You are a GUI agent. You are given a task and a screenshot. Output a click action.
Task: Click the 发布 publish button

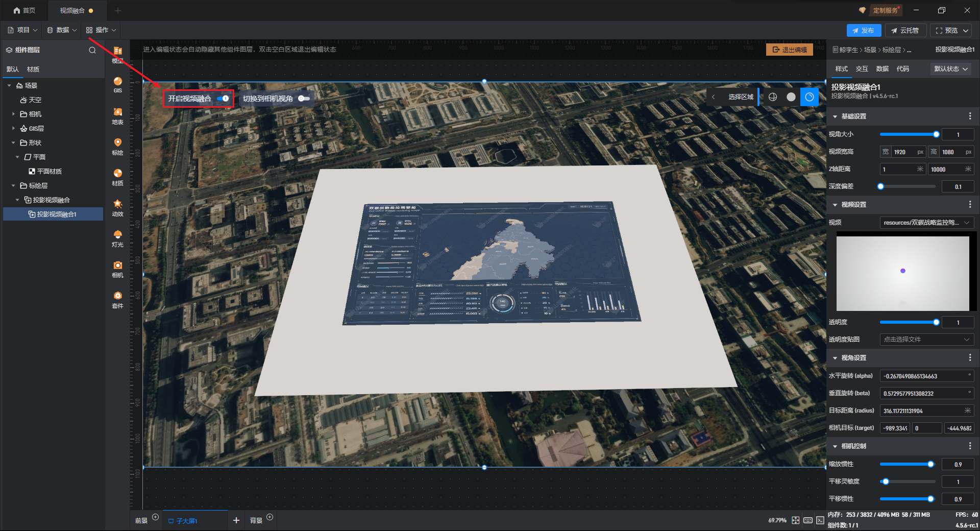863,31
